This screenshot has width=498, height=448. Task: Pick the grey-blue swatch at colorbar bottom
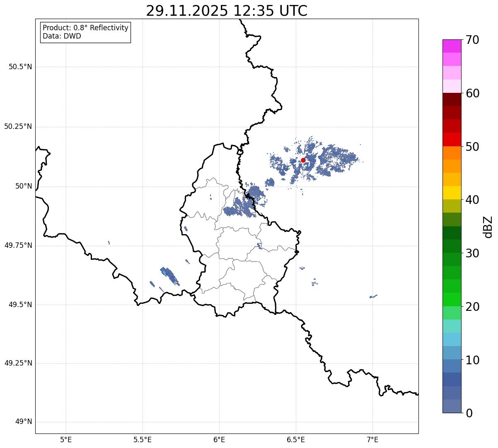tap(452, 406)
